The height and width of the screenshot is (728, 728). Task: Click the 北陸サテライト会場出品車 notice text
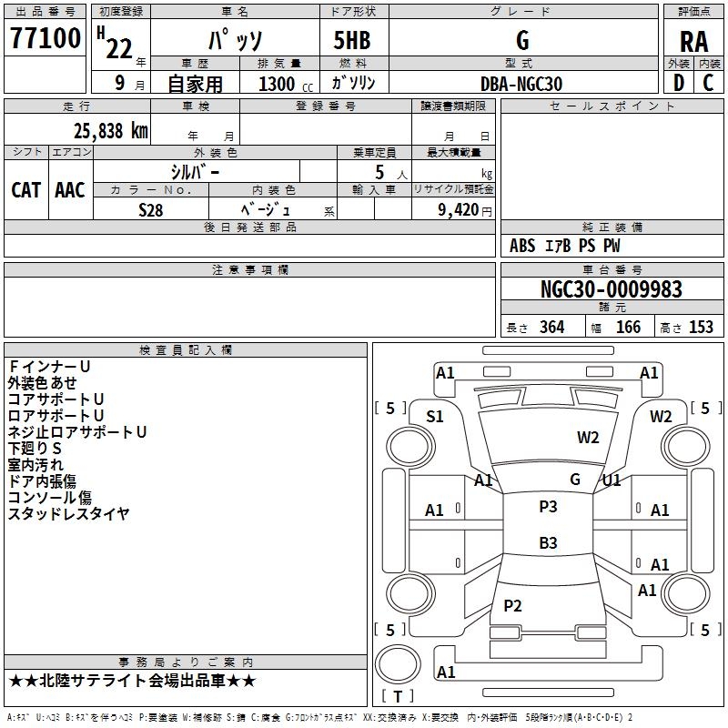(x=132, y=681)
